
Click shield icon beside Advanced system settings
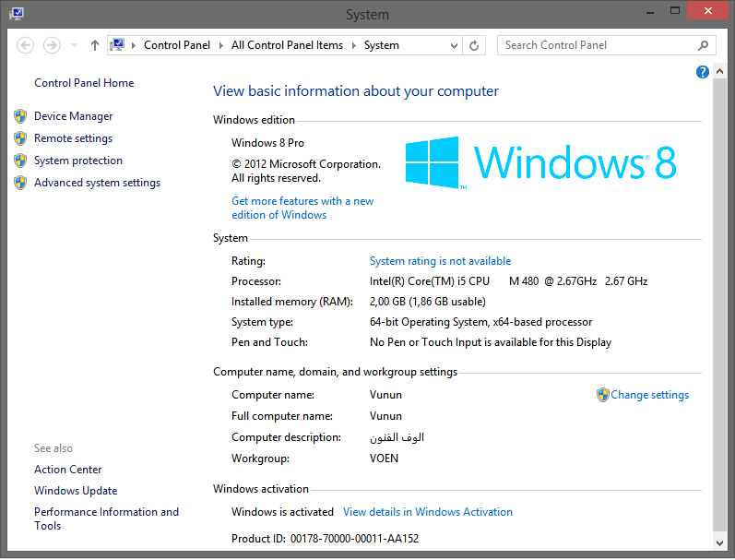tap(20, 183)
